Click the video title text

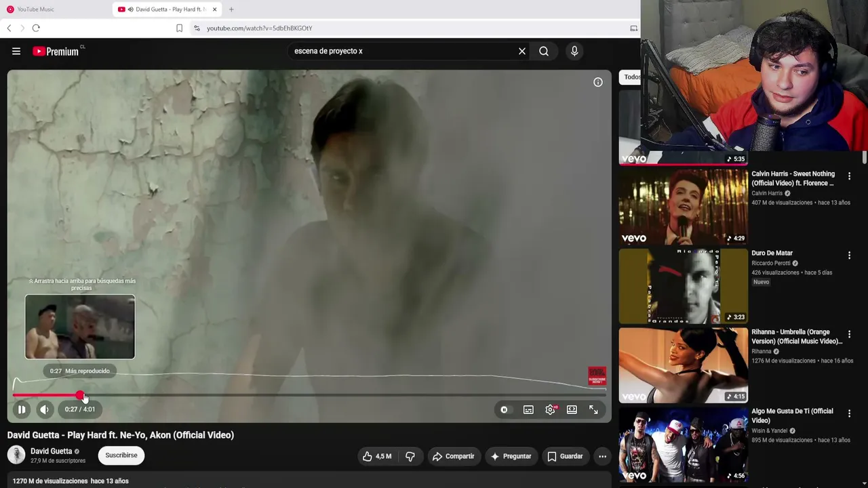(121, 435)
